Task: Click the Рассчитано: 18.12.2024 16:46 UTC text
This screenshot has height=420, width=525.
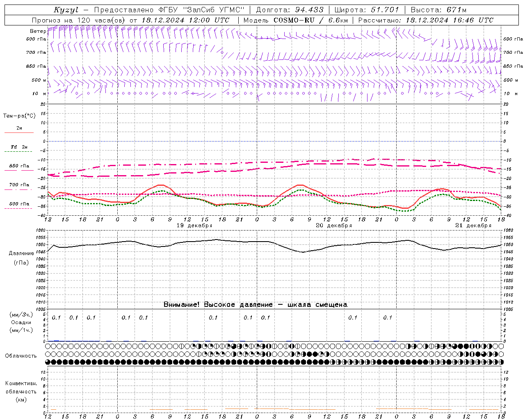Action: pyautogui.click(x=426, y=20)
